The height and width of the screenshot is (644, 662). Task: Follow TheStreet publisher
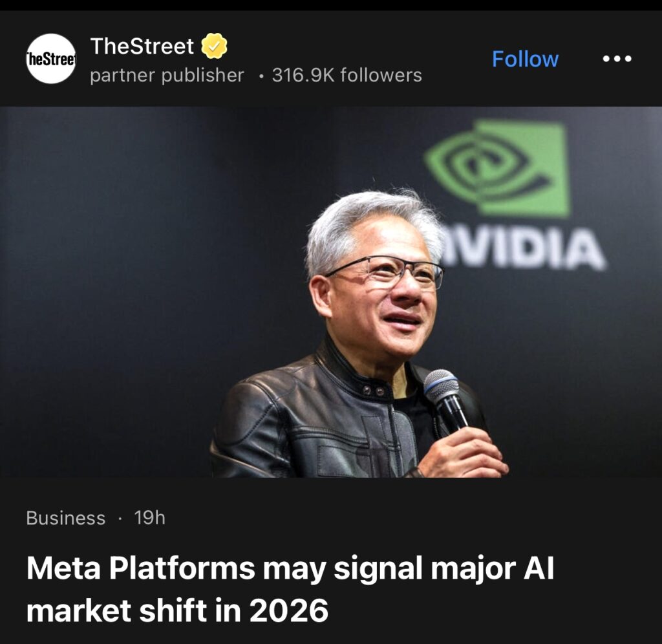[525, 59]
